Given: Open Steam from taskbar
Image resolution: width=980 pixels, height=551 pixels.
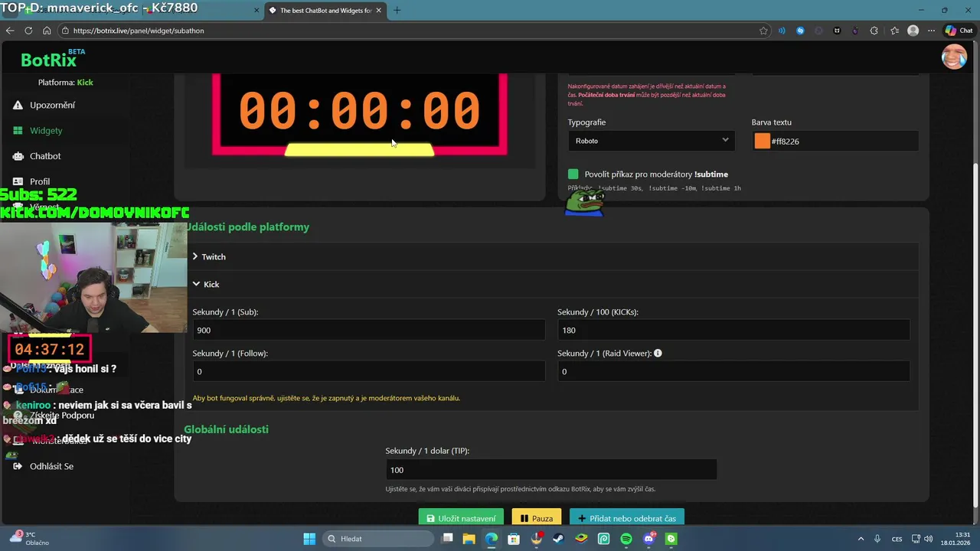Looking at the screenshot, I should click(559, 539).
